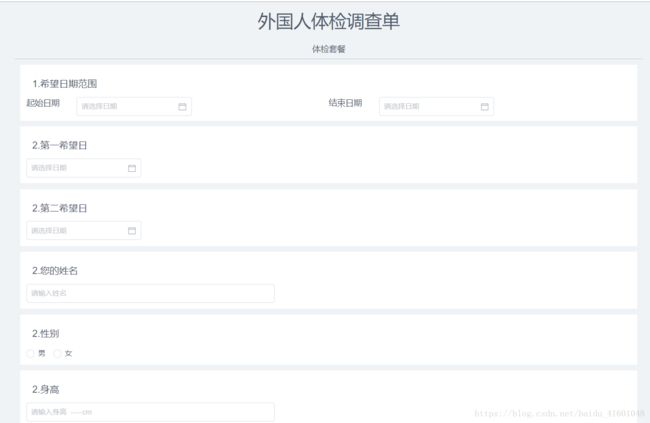
Task: Click the 结束日期 field label
Action: click(x=345, y=103)
